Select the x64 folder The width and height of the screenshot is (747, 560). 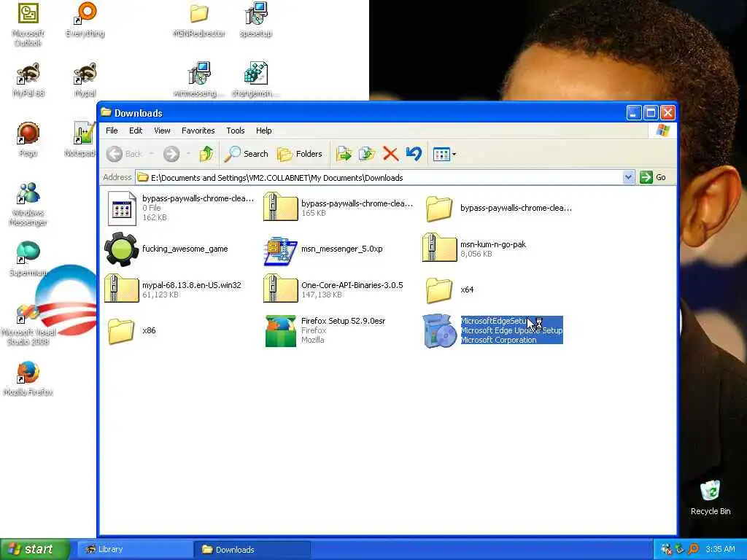[x=439, y=289]
